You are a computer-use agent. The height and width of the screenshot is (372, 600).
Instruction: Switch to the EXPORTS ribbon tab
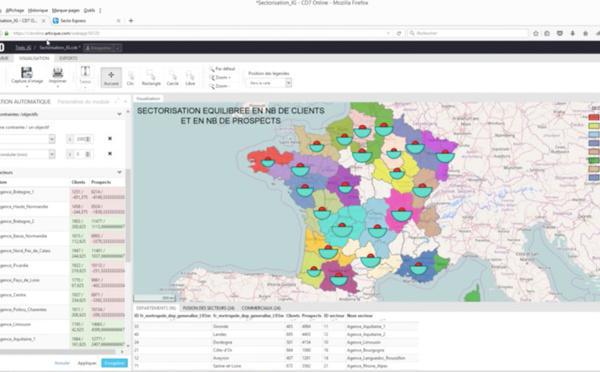coord(68,58)
